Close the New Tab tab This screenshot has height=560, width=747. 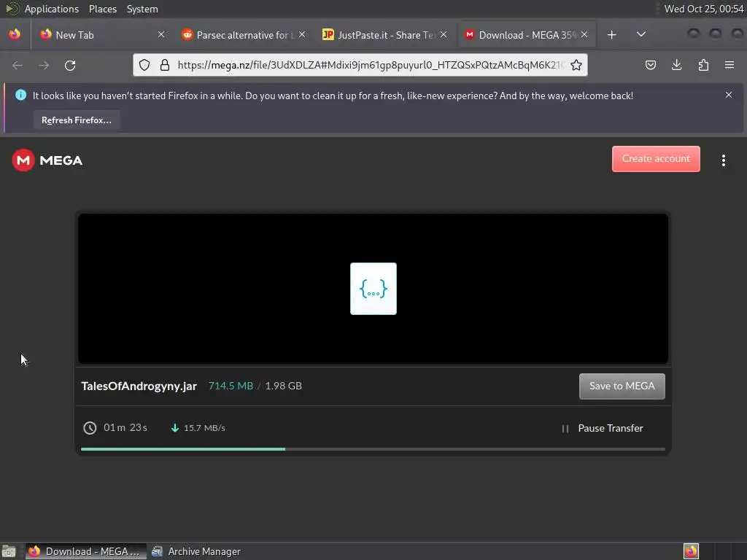point(161,34)
